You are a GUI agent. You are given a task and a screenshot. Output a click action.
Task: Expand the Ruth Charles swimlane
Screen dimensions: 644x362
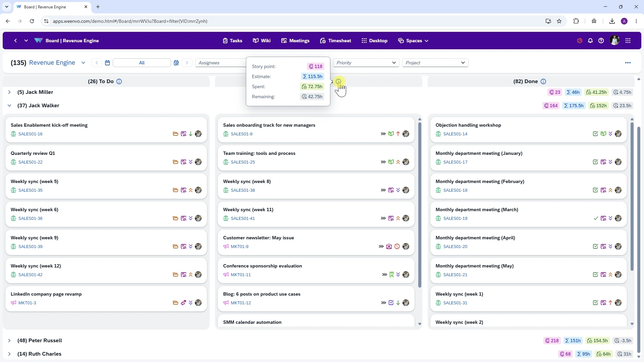coord(9,354)
